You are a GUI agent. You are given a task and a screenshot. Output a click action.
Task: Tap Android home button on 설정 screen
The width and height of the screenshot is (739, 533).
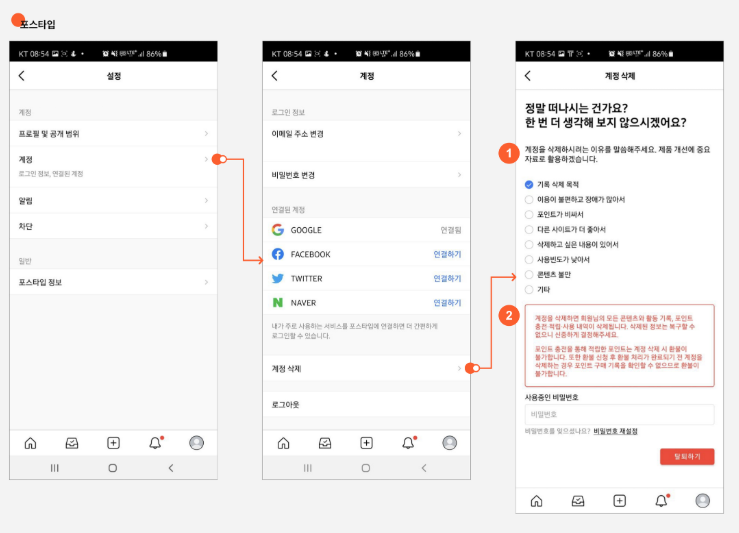pos(113,468)
